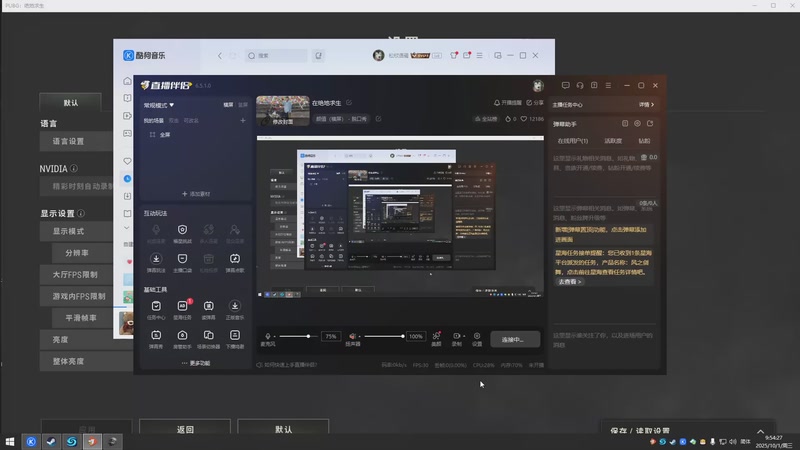Open the 房管助手 tool icon

coord(182,335)
